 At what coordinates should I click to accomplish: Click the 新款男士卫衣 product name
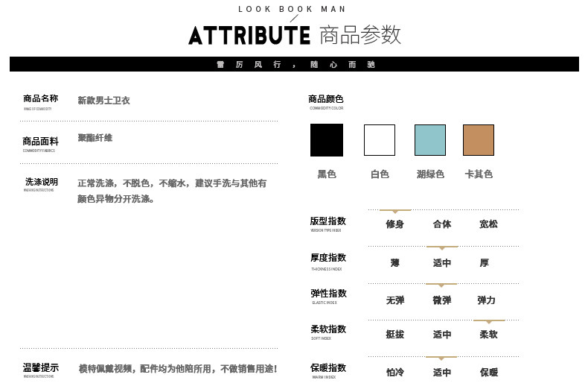[103, 101]
